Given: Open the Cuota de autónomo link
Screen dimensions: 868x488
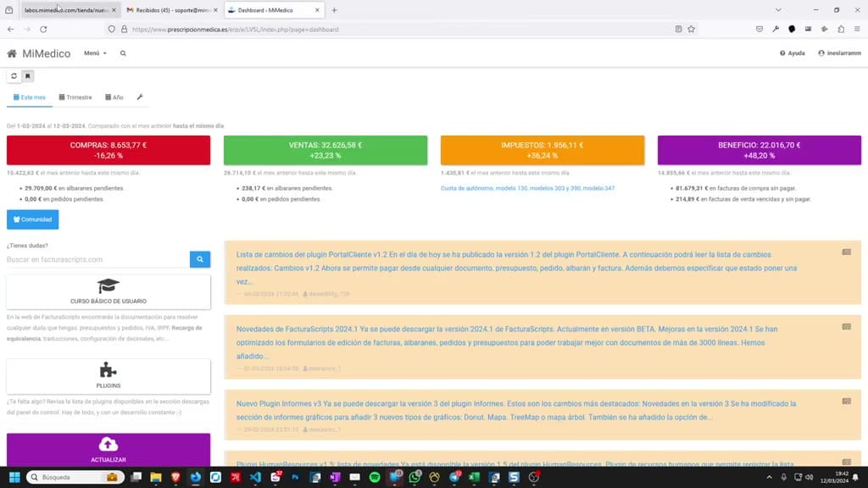Looking at the screenshot, I should click(527, 188).
